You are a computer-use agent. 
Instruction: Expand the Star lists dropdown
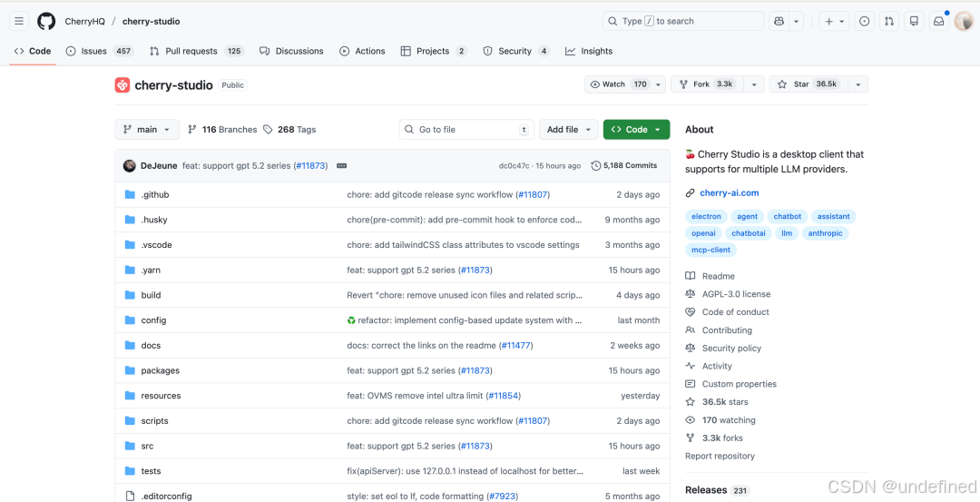(x=858, y=84)
